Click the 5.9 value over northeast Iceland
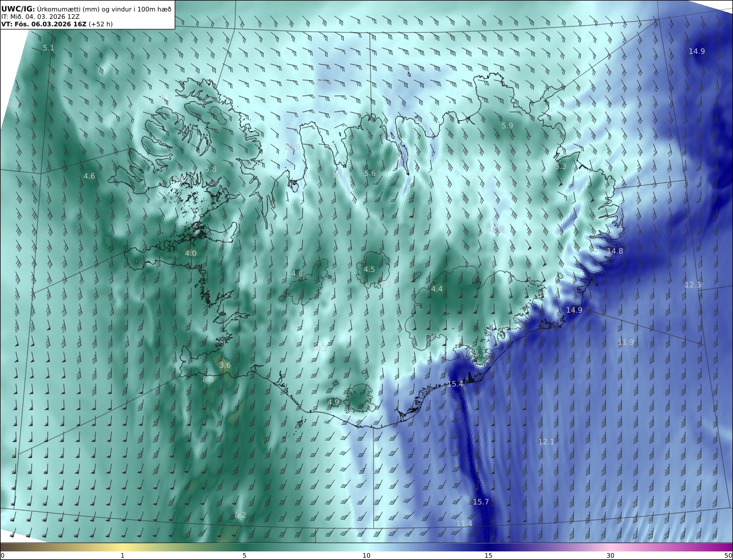This screenshot has height=560, width=733. [507, 126]
